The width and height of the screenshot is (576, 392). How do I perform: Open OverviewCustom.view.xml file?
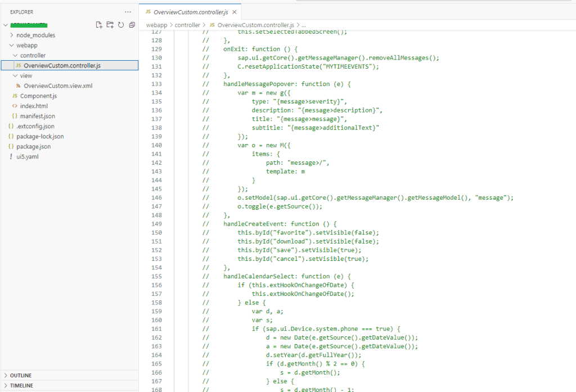pyautogui.click(x=70, y=85)
